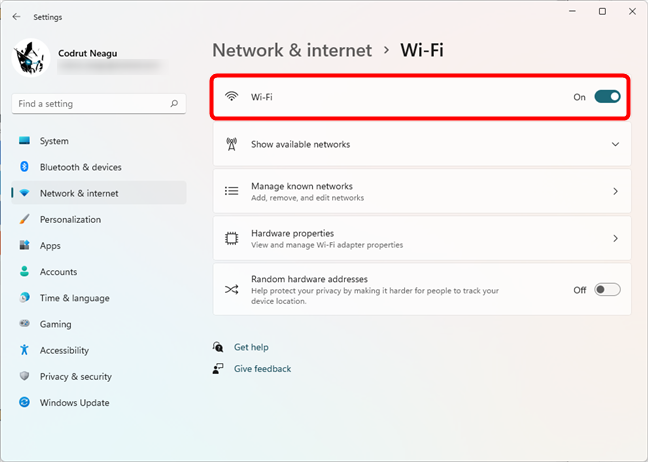Screen dimensions: 648x462
Task: Open the Give feedback link
Action: click(262, 369)
